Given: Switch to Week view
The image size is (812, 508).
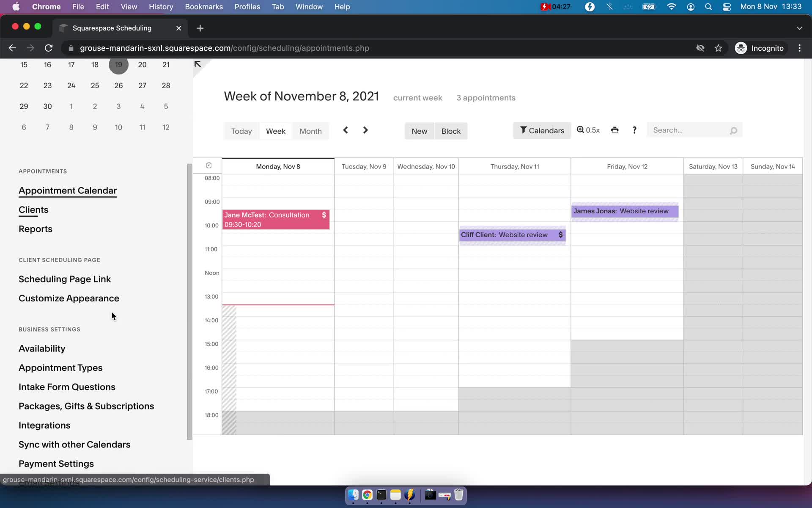Looking at the screenshot, I should pyautogui.click(x=276, y=131).
